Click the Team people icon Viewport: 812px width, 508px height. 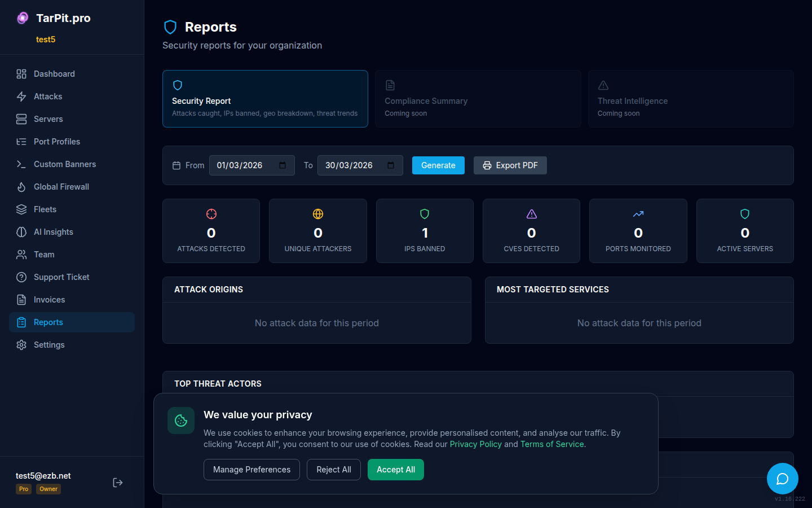click(x=21, y=255)
